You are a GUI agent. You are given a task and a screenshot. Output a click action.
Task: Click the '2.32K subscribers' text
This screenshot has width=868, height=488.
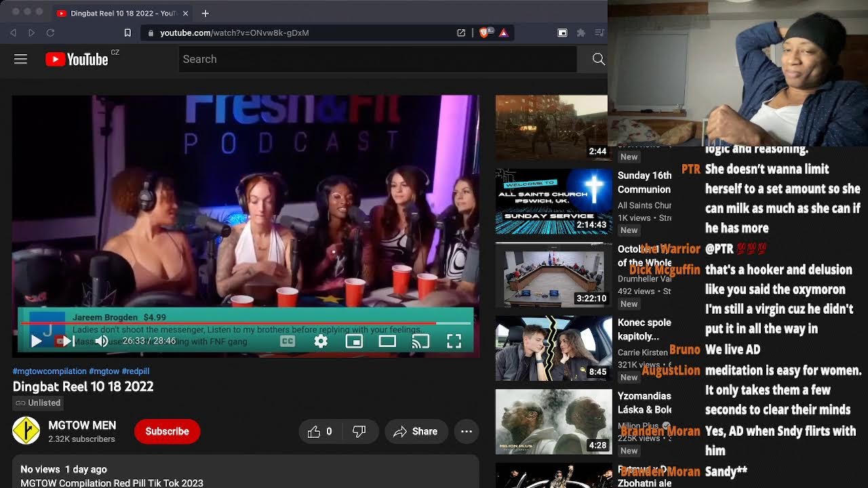[x=81, y=439]
